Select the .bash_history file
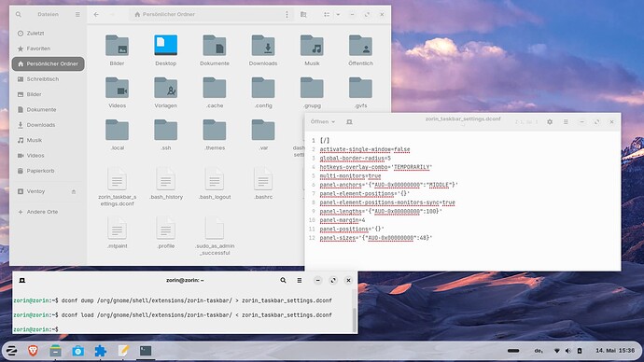644x362 pixels. 166,179
